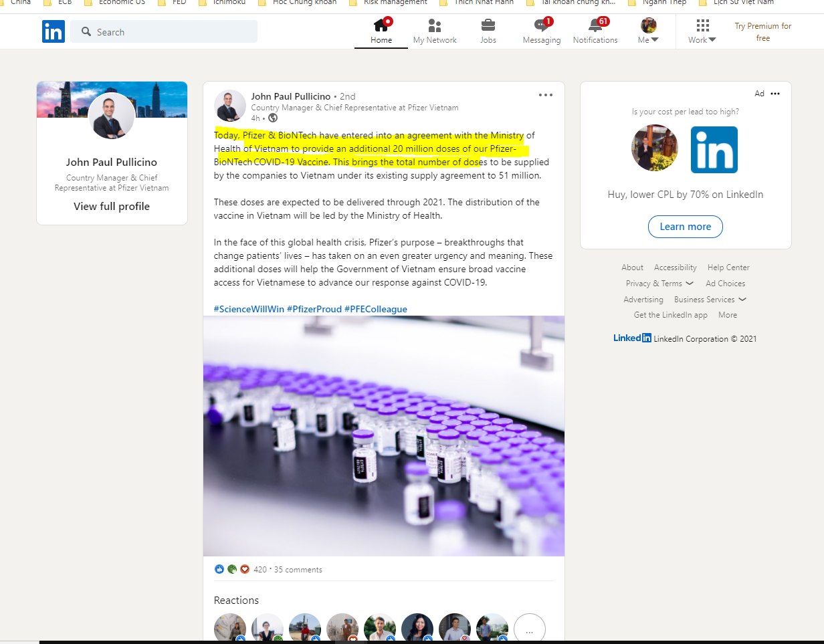The width and height of the screenshot is (824, 644).
Task: Open post options three-dot menu
Action: 546,95
